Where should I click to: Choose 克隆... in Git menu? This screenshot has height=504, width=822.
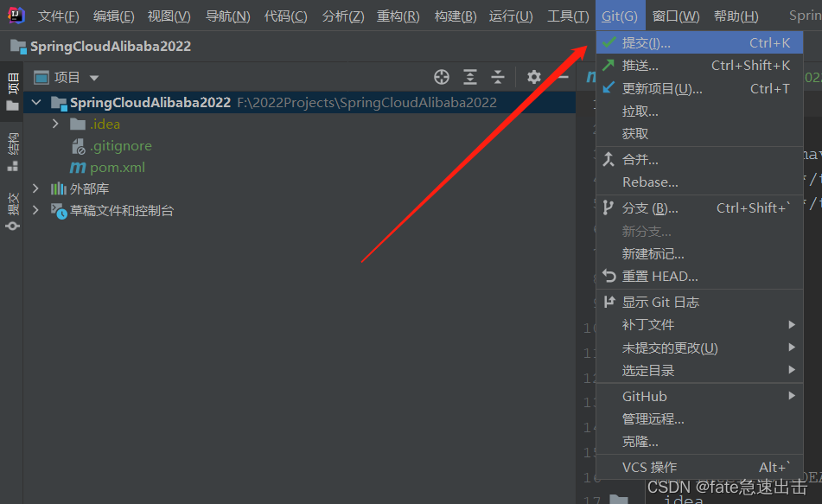699,442
